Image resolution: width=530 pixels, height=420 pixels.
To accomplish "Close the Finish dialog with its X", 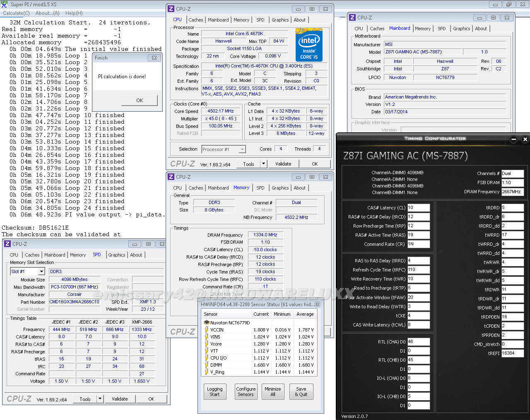I will pyautogui.click(x=154, y=58).
